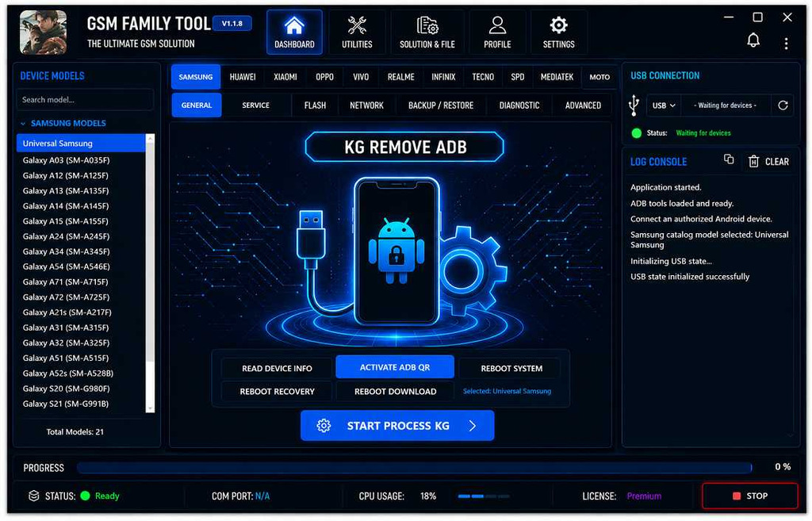Open the Diagnostic sub-tab

click(x=519, y=105)
